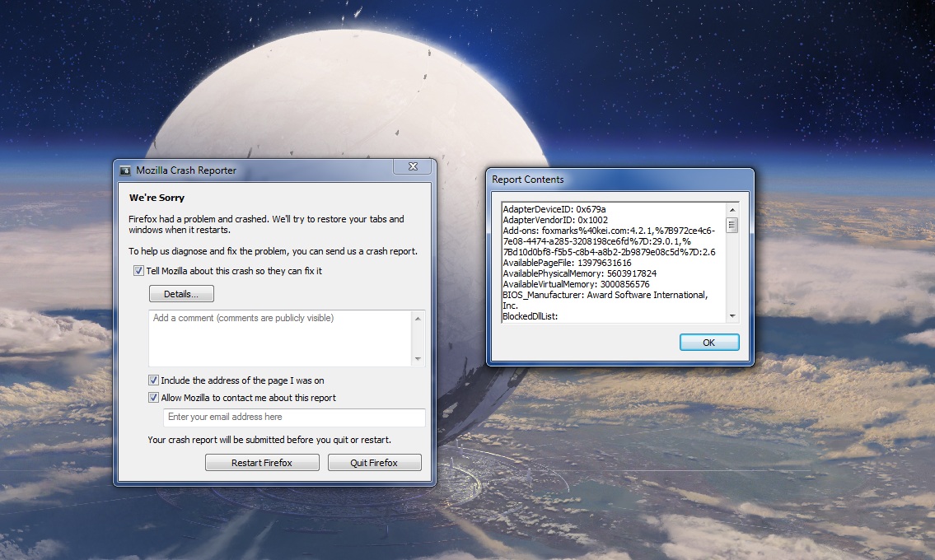Click the AdapterDeviceID: 0x679a line
The image size is (935, 560).
(x=554, y=209)
